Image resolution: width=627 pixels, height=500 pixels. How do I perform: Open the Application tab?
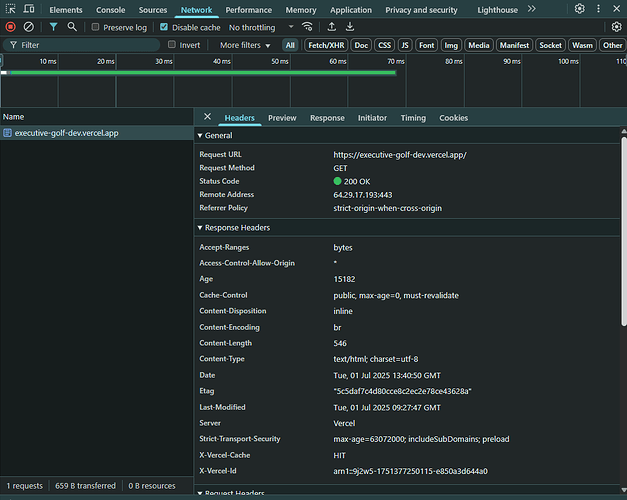[351, 10]
